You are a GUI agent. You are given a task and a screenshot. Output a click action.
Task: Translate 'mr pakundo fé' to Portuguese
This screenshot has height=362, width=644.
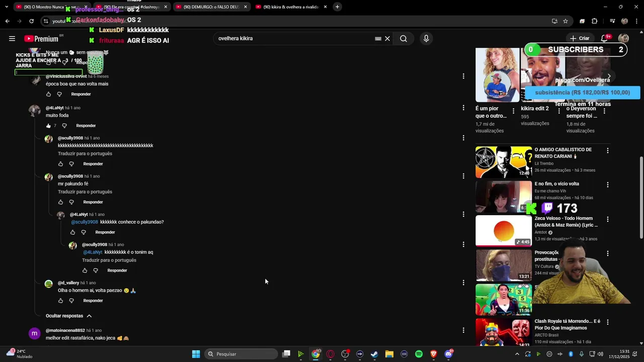[85, 192]
